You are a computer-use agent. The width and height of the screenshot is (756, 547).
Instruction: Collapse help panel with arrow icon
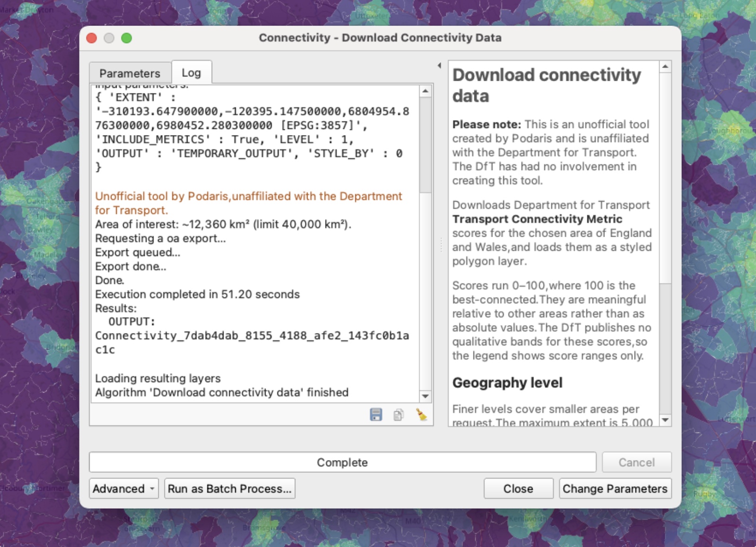click(439, 66)
